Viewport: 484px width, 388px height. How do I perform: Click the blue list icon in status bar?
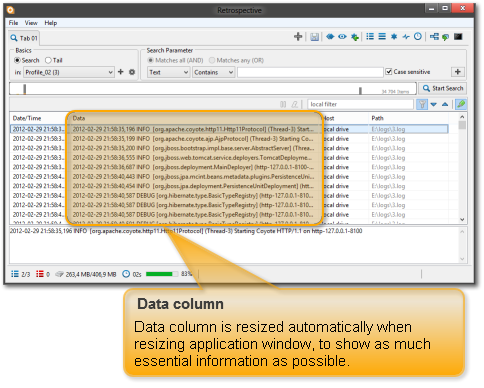(x=15, y=274)
